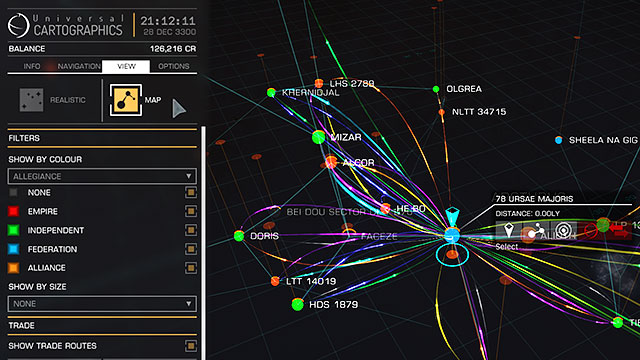640x360 pixels.
Task: Select the Mizar star system node
Action: [318, 137]
